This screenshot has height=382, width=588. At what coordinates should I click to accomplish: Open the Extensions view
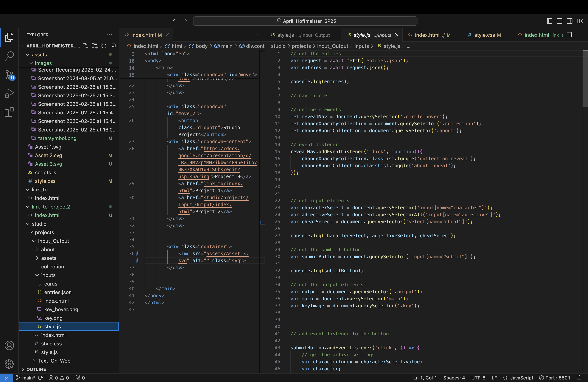[x=9, y=112]
